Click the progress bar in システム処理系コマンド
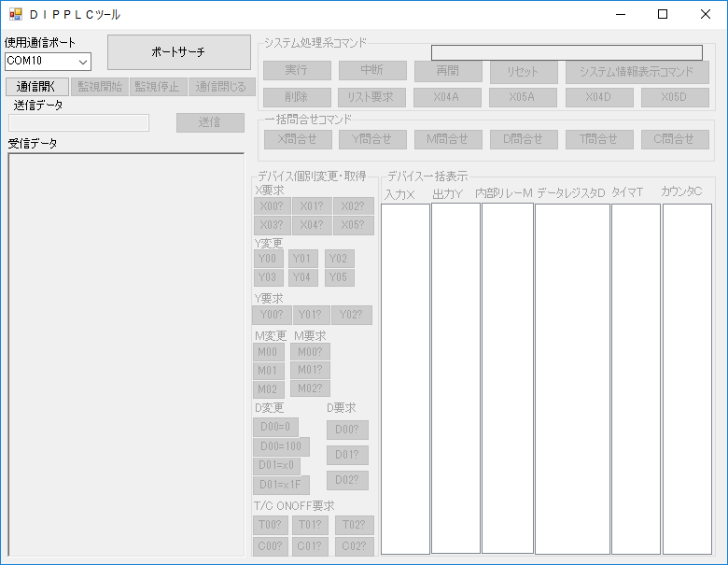This screenshot has height=565, width=728. [x=567, y=52]
